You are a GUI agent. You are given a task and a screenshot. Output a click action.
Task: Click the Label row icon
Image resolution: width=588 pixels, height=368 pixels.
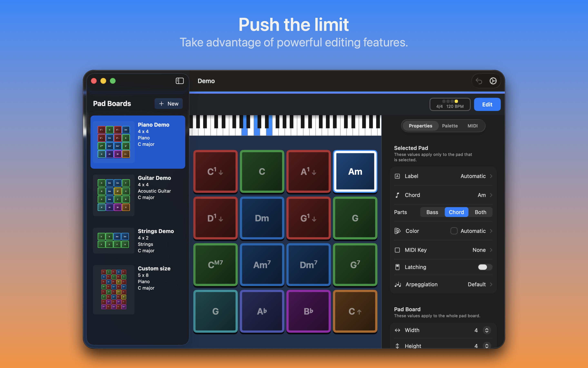click(x=397, y=176)
